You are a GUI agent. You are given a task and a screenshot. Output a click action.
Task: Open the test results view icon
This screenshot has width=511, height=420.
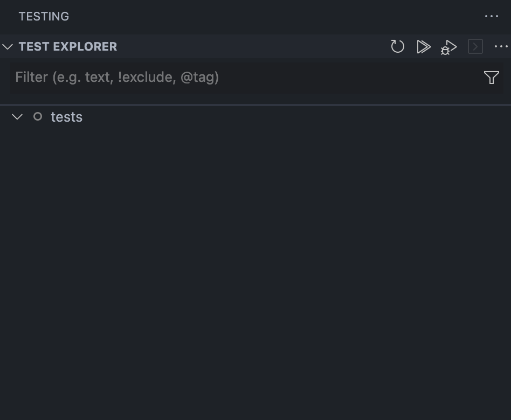tap(475, 47)
